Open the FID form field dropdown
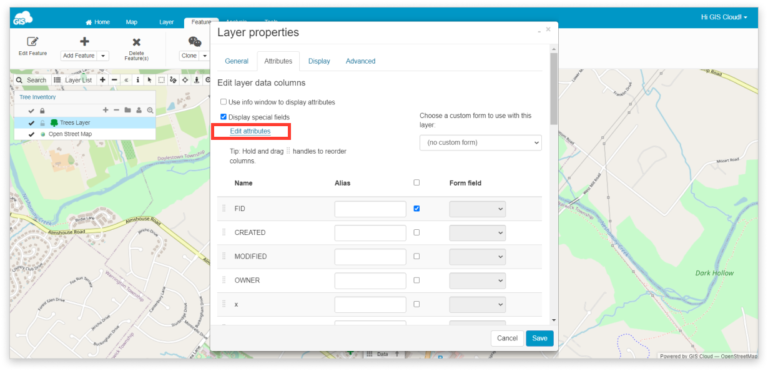 coord(478,209)
